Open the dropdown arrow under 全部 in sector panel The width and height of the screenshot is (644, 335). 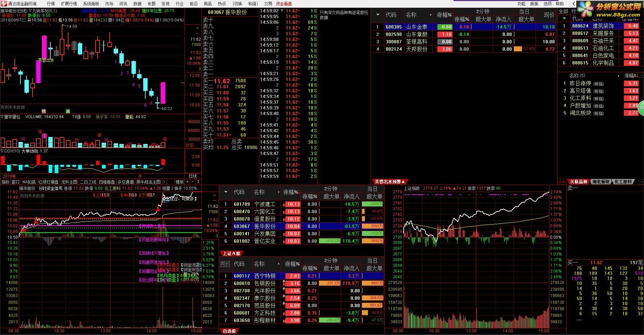click(564, 18)
